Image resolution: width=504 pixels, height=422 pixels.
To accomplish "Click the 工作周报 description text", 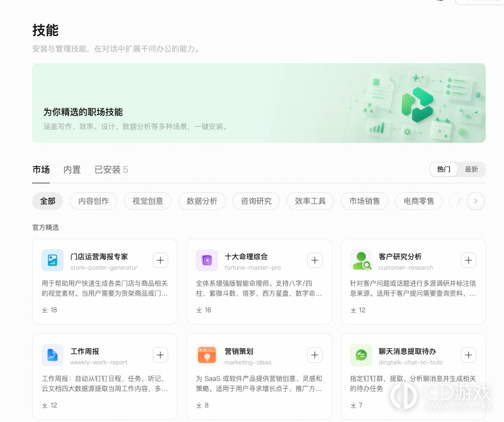I will pyautogui.click(x=105, y=383).
